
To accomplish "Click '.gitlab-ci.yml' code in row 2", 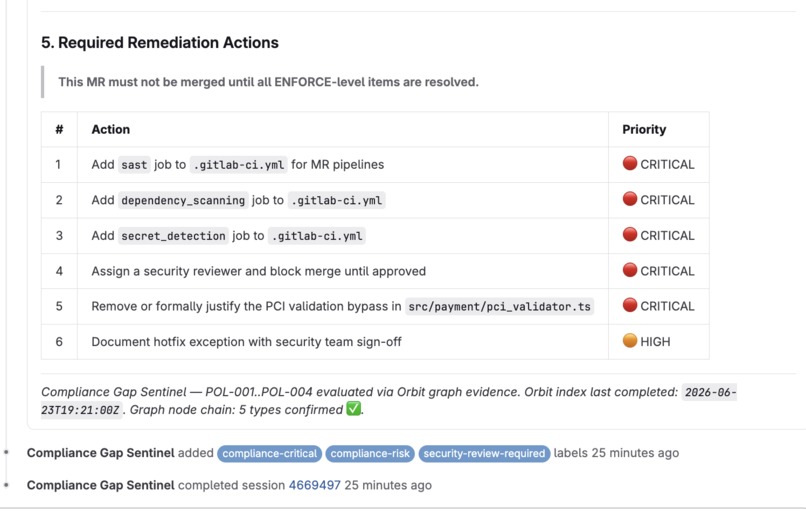I will click(x=337, y=200).
